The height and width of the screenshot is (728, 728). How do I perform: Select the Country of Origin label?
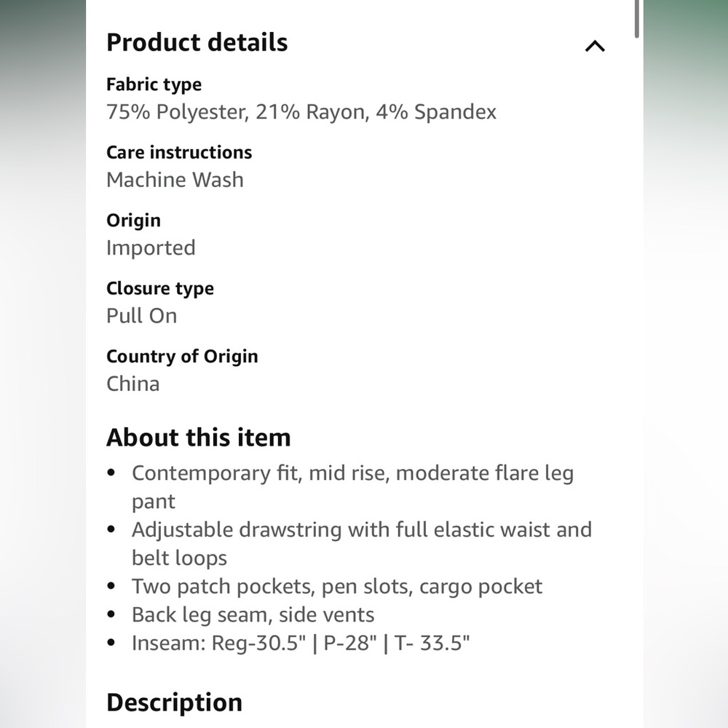(x=182, y=357)
